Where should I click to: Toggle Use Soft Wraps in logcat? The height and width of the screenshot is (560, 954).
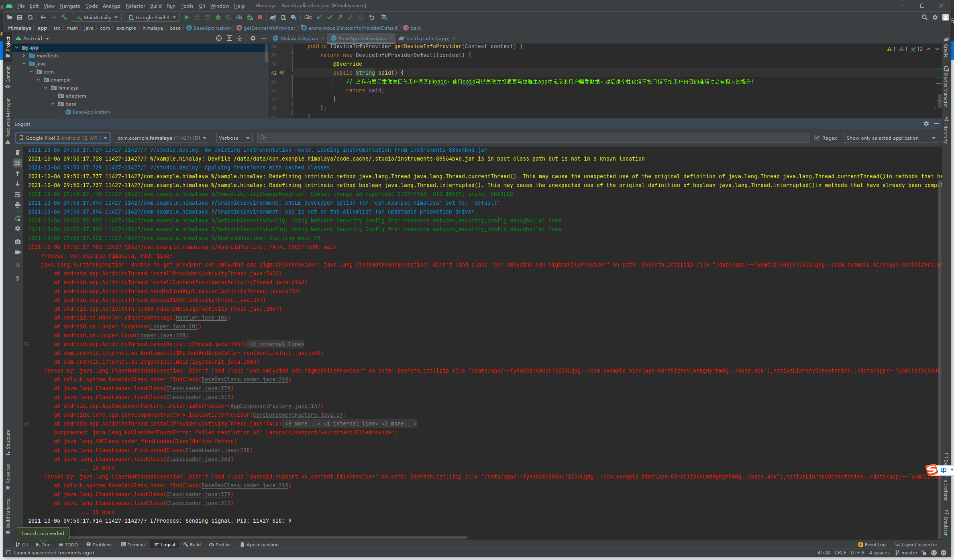[18, 194]
